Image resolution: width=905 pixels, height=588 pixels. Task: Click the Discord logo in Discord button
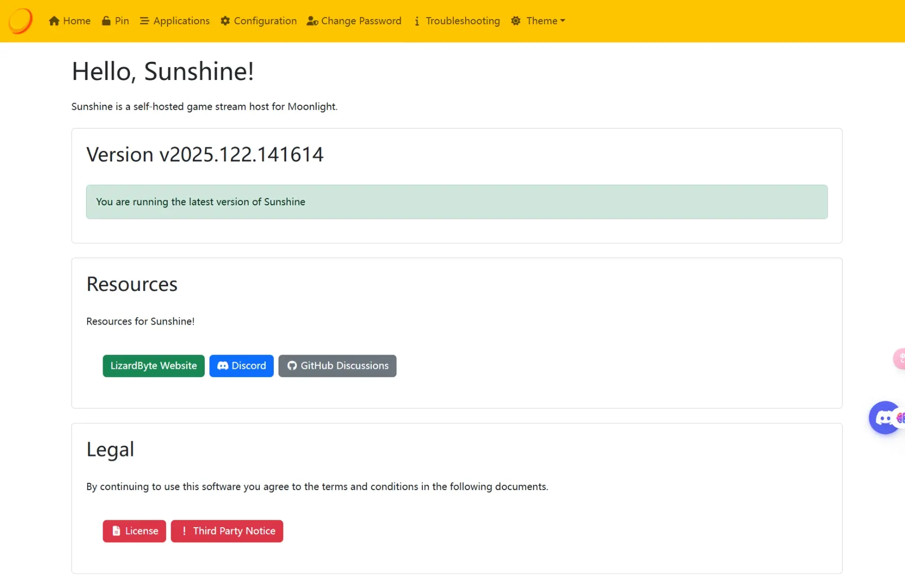[223, 366]
